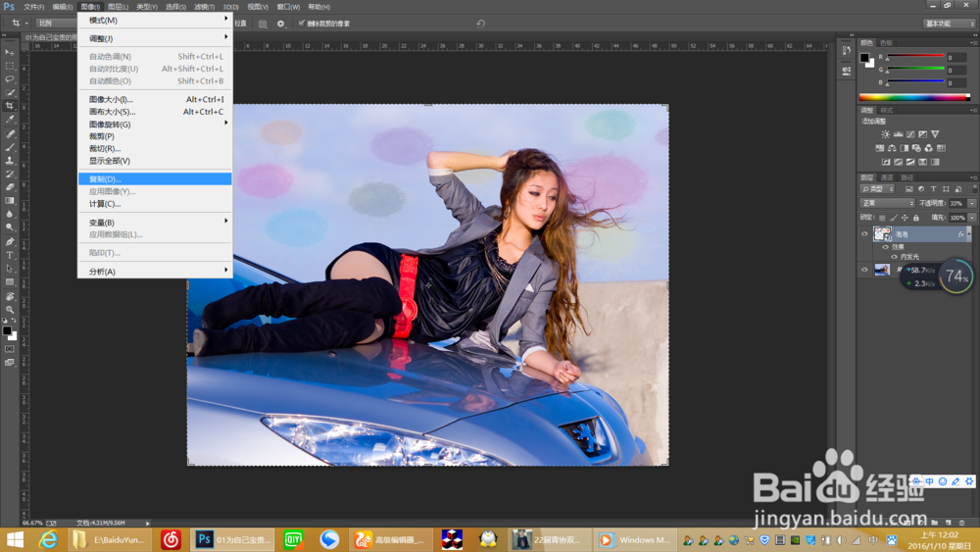The image size is (980, 552).
Task: Toggle 'Delete cropped pixels' checkbox
Action: point(302,24)
